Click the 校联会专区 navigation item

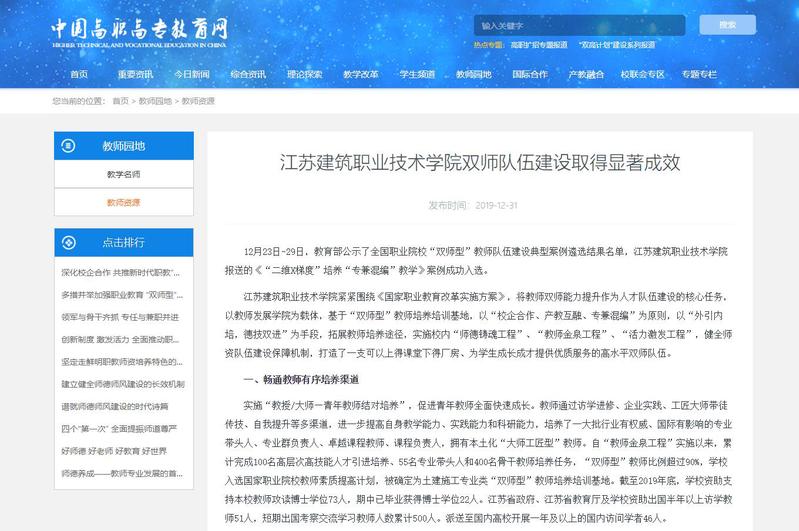(642, 74)
